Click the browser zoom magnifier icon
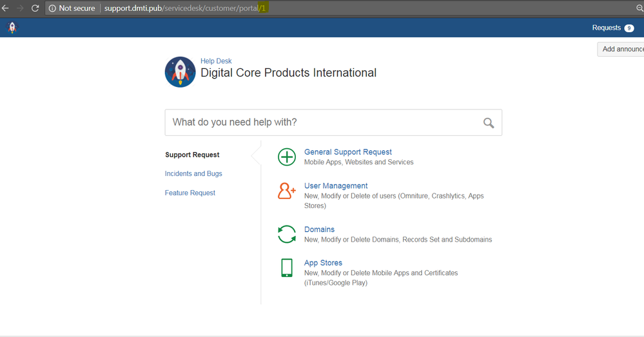This screenshot has height=337, width=644. point(639,8)
